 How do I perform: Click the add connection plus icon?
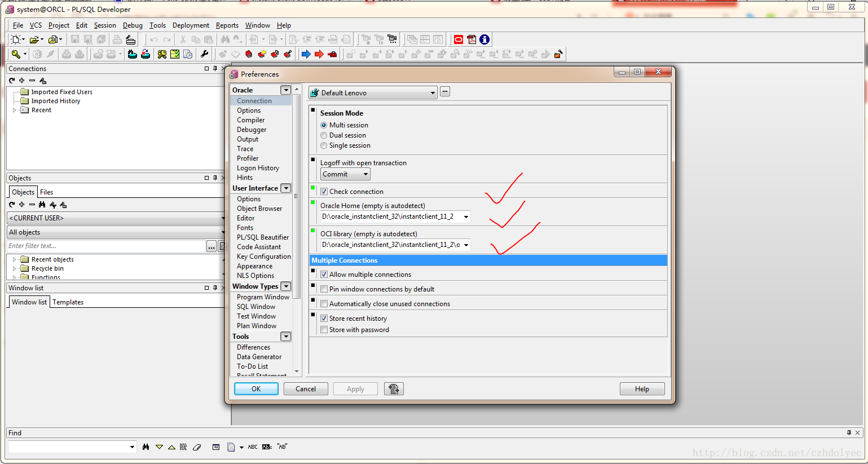[x=22, y=81]
